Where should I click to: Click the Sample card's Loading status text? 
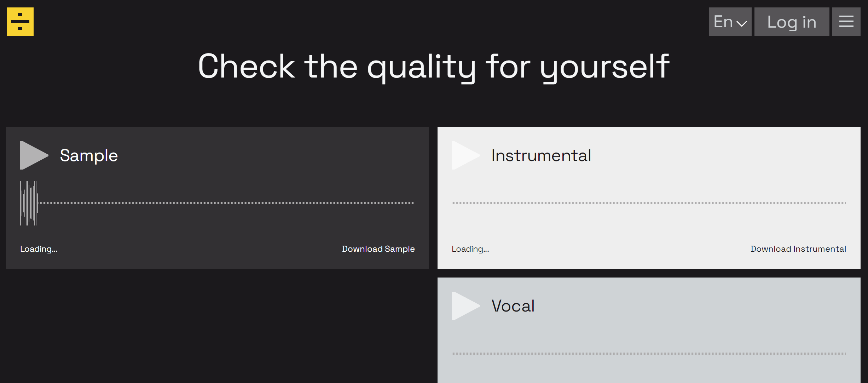[39, 249]
